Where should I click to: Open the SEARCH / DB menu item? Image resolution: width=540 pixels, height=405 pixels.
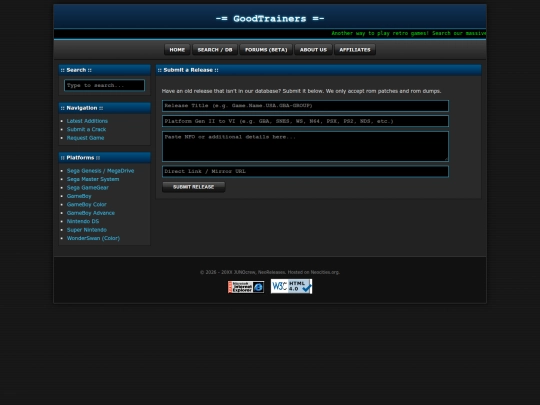(215, 50)
